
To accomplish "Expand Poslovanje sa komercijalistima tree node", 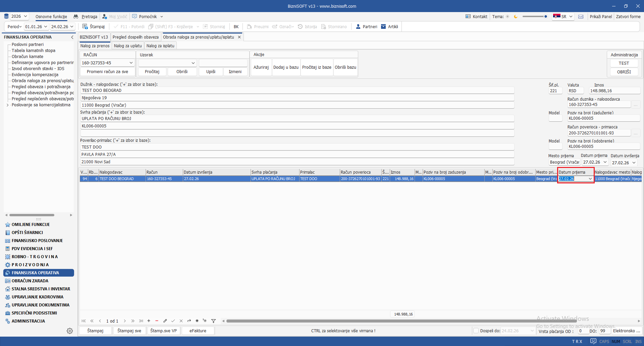I will [7, 105].
